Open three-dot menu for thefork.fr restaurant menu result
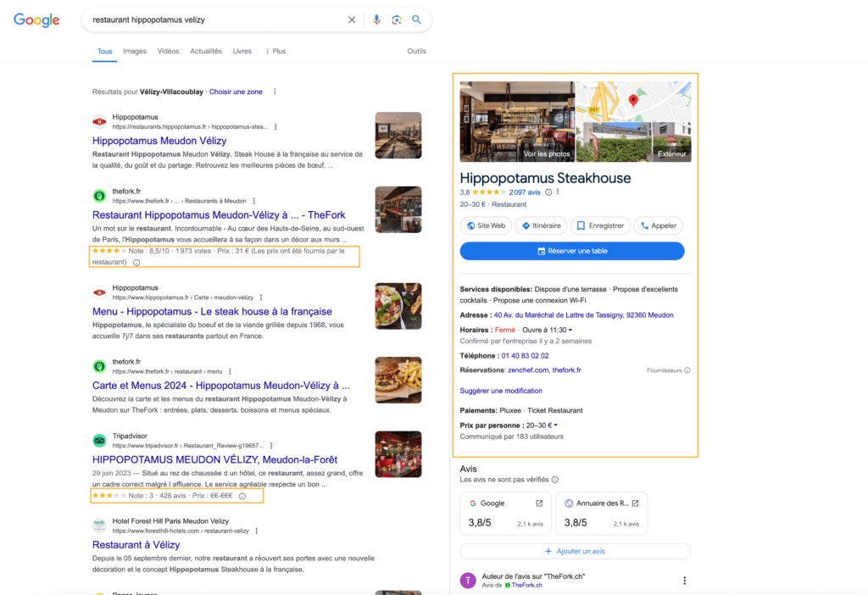 [230, 371]
